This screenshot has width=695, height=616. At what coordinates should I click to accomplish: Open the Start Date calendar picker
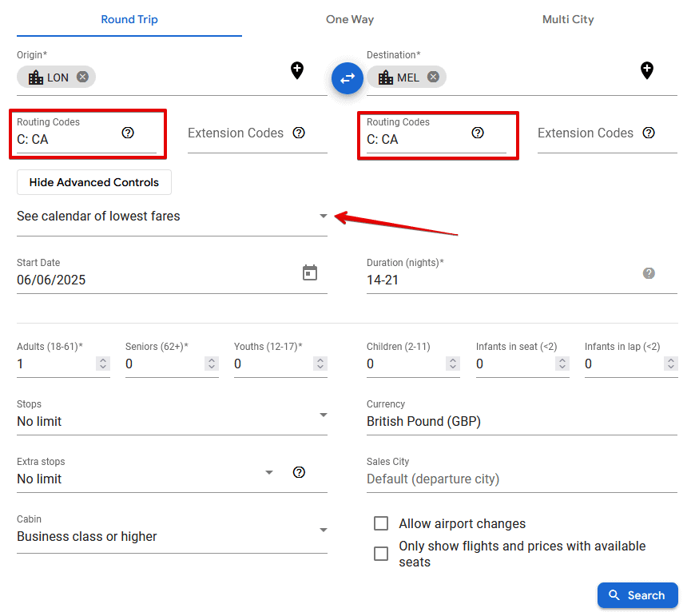[x=310, y=273]
